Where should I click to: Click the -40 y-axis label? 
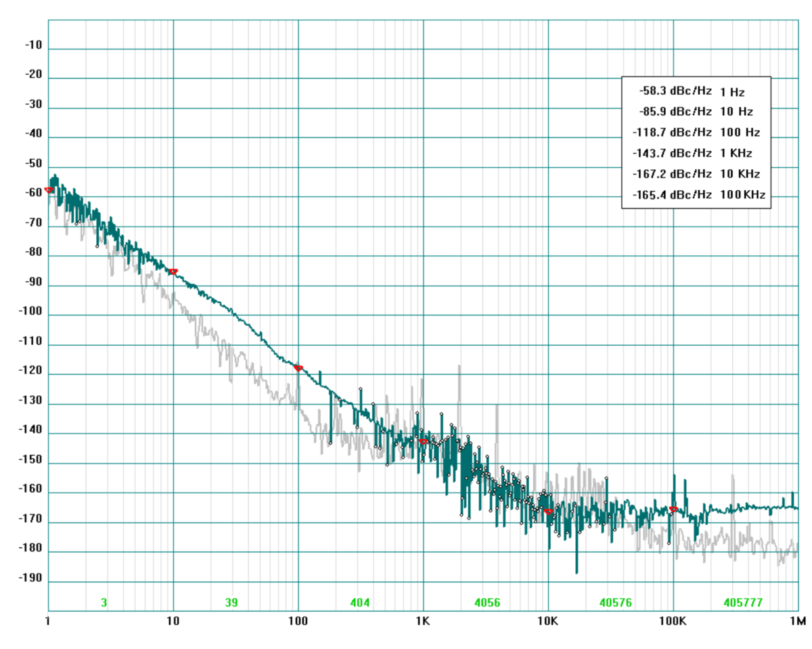coord(34,135)
